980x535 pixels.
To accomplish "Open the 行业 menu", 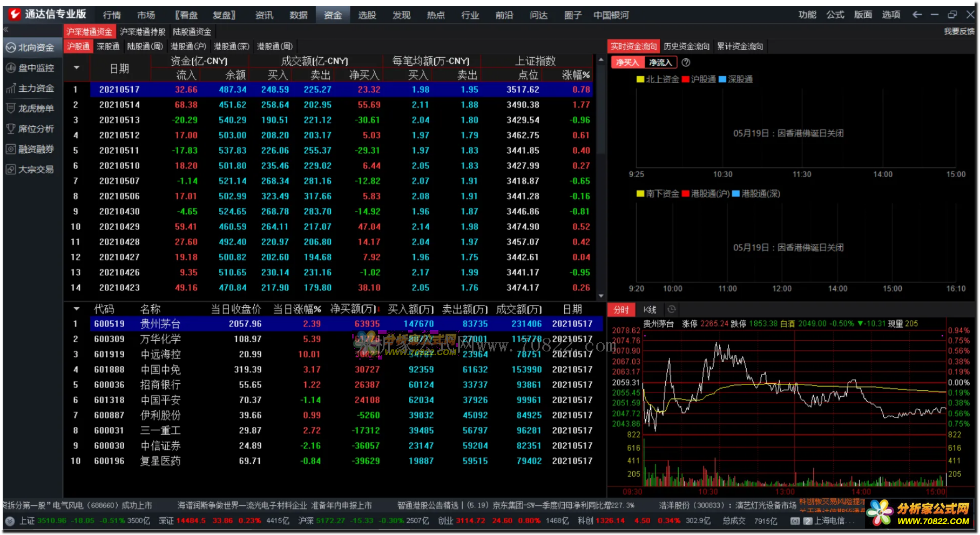I will (x=470, y=15).
